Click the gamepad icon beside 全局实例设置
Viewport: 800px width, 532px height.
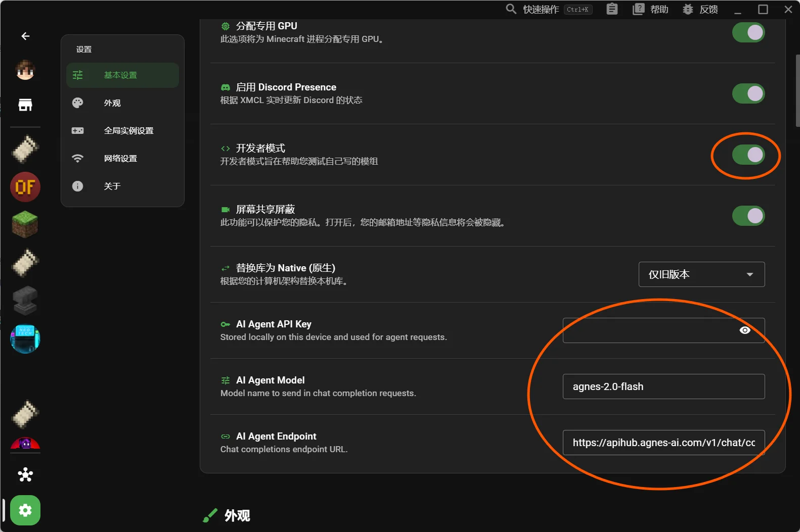[77, 131]
